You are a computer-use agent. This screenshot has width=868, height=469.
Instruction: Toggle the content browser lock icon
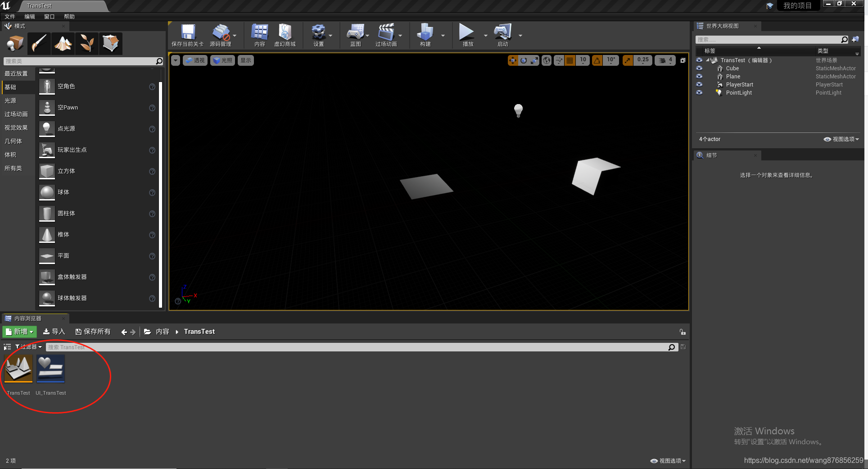(683, 332)
